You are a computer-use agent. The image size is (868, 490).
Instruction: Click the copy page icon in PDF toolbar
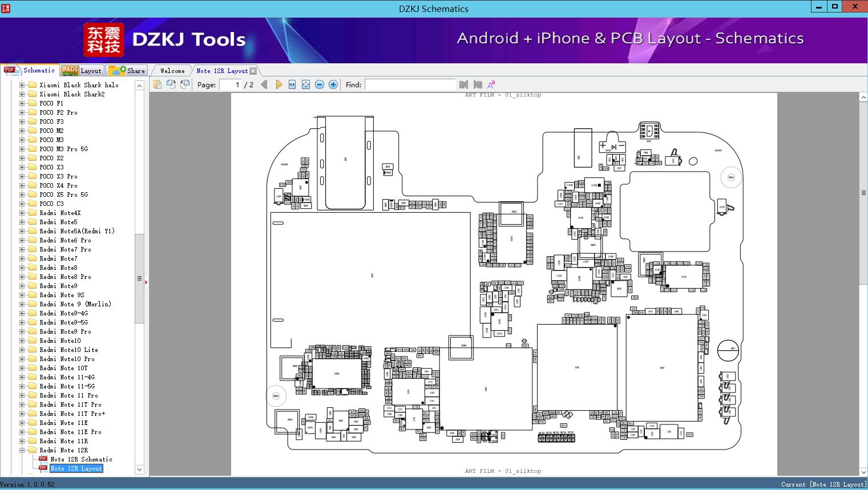tap(158, 84)
